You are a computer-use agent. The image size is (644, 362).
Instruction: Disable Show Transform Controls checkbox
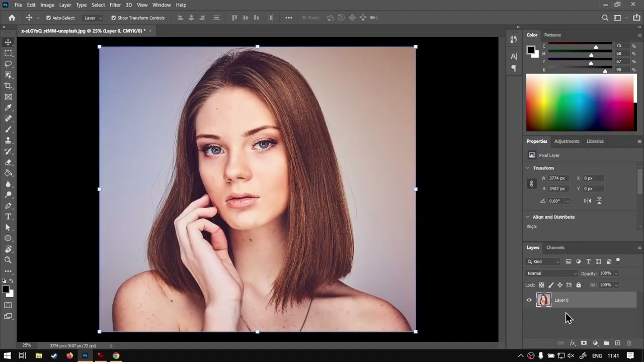coord(113,18)
